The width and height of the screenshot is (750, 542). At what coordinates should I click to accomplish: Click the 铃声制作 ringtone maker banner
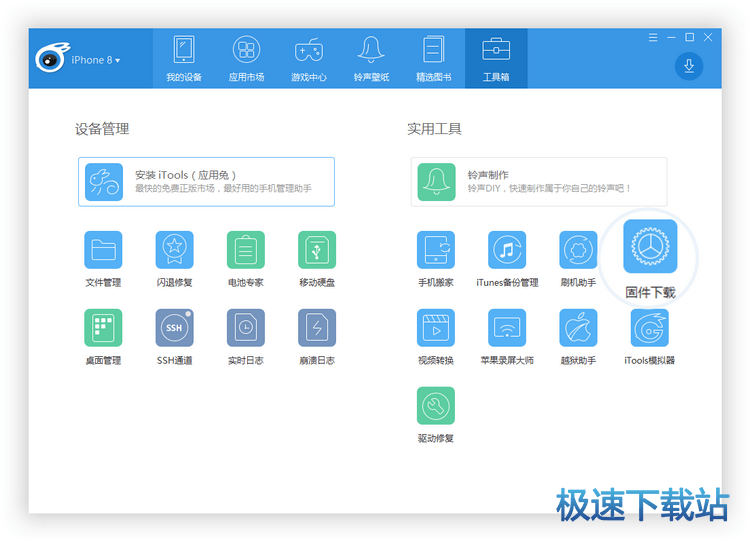[x=539, y=182]
